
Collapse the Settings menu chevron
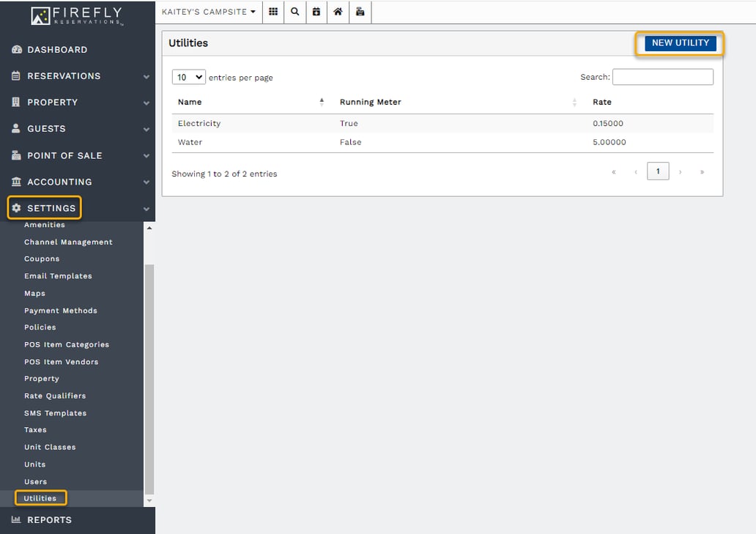[146, 208]
